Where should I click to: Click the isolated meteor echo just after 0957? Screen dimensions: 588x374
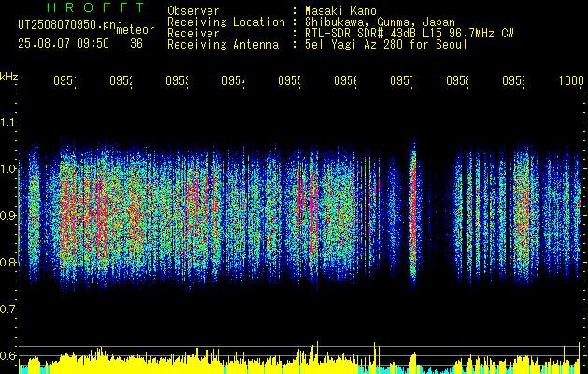(x=413, y=212)
